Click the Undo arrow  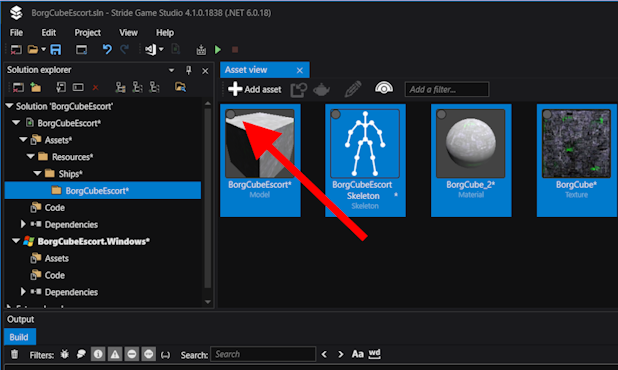(x=107, y=50)
